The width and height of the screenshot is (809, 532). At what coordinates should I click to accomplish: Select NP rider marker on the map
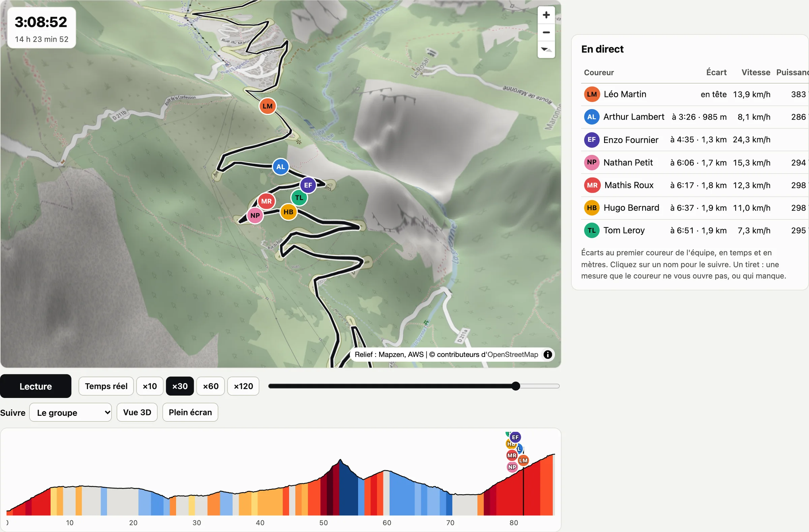pyautogui.click(x=255, y=215)
